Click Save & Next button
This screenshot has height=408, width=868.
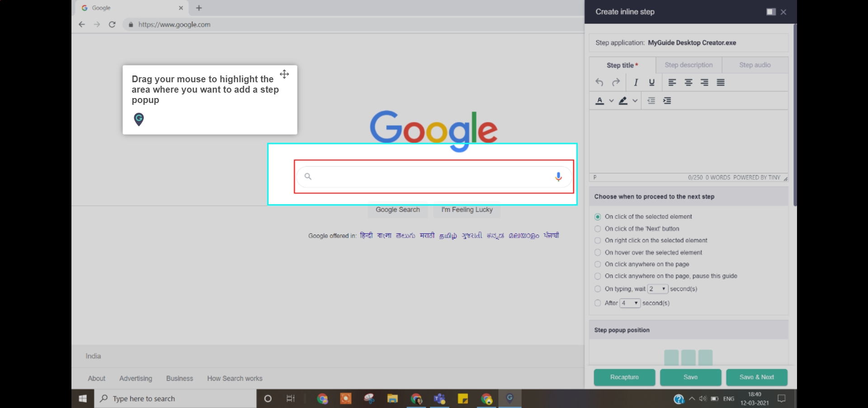[757, 377]
